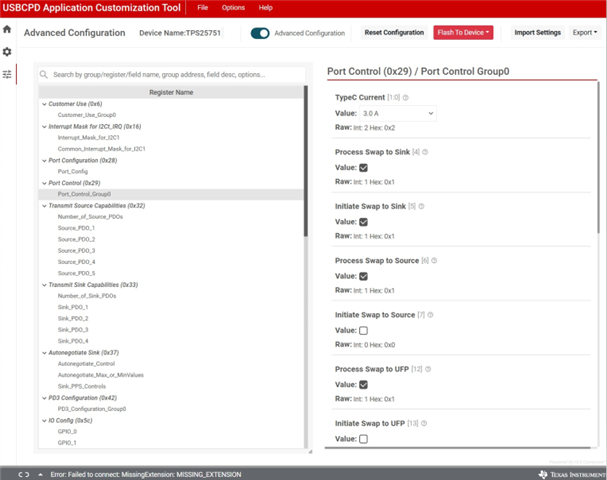The width and height of the screenshot is (607, 480).
Task: Click the Initiate Swap to Sink info icon
Action: (421, 206)
